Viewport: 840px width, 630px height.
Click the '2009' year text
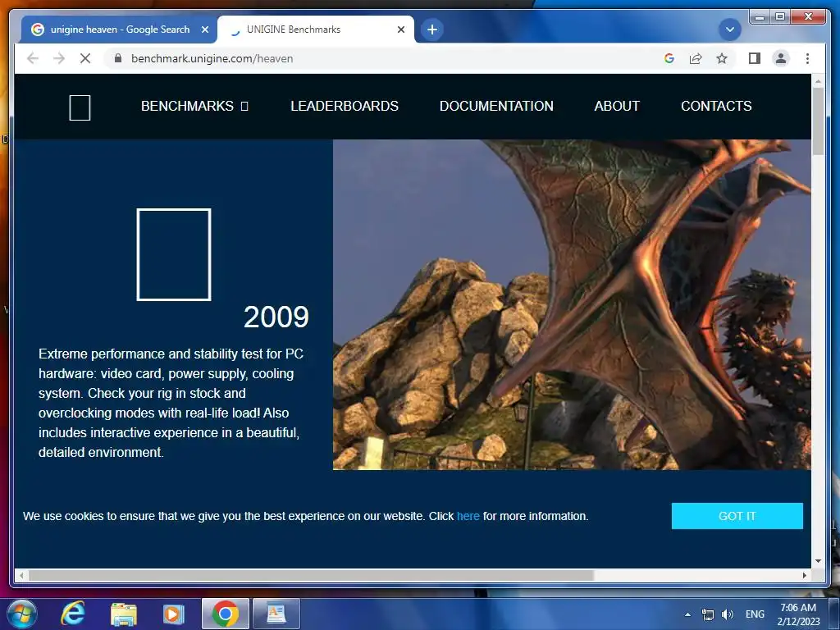pyautogui.click(x=276, y=317)
